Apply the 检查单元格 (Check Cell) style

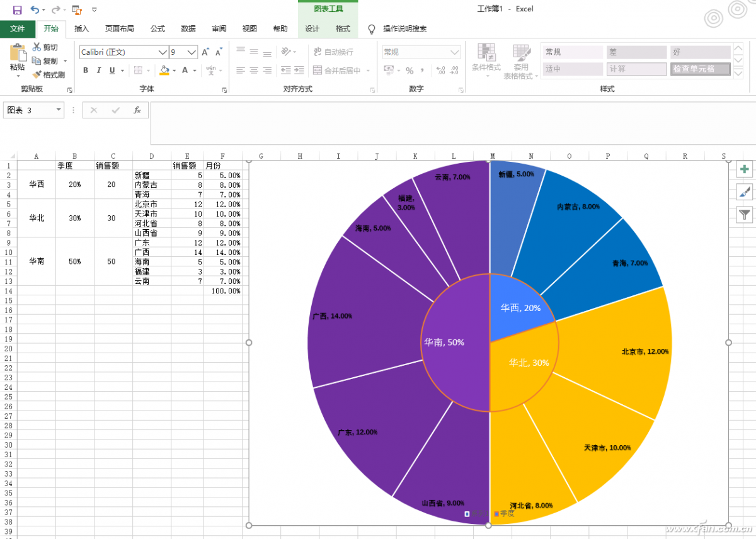[x=701, y=69]
